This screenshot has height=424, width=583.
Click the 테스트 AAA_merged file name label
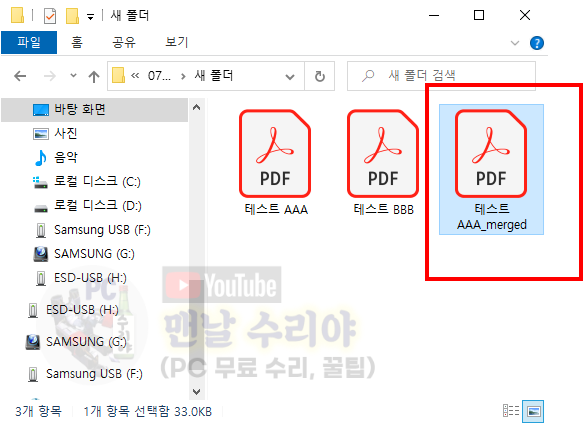click(x=492, y=217)
